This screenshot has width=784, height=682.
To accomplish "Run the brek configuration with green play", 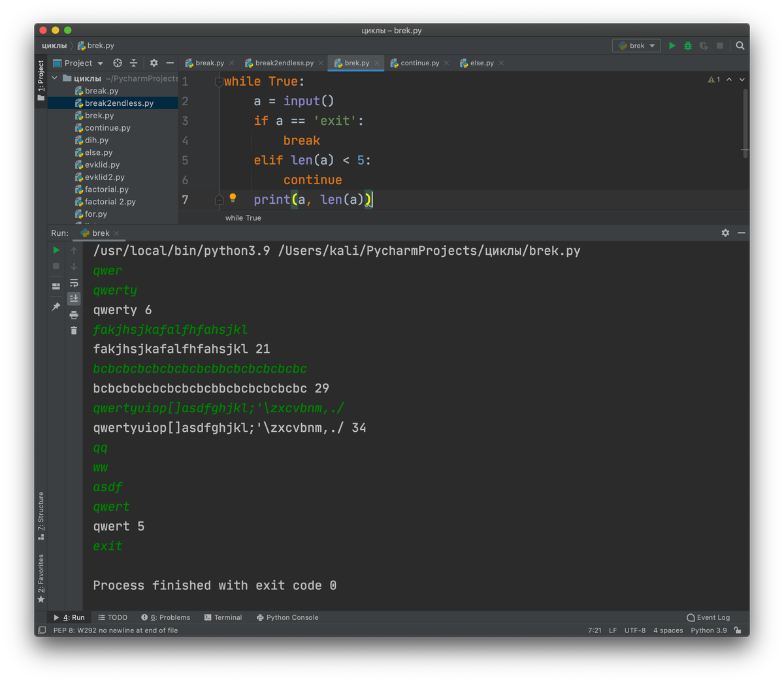I will click(672, 46).
